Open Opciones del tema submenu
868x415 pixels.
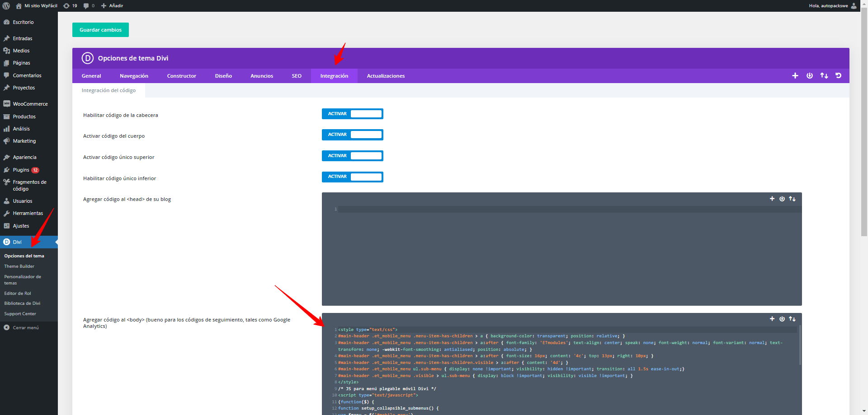(24, 256)
